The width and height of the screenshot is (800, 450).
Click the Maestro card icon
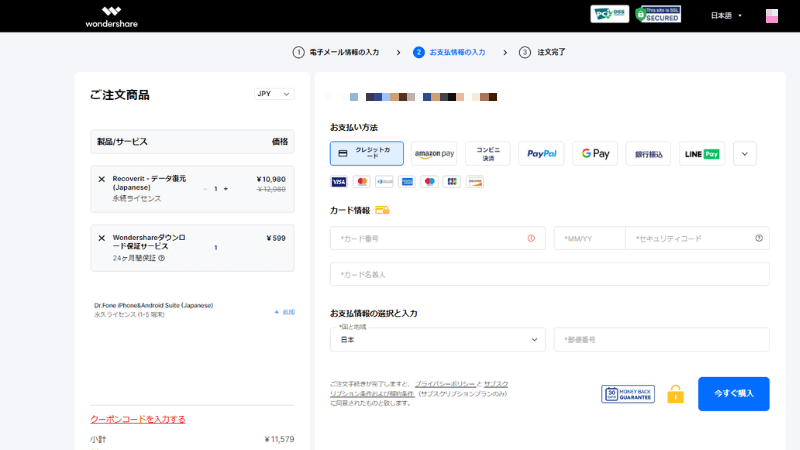pyautogui.click(x=430, y=182)
